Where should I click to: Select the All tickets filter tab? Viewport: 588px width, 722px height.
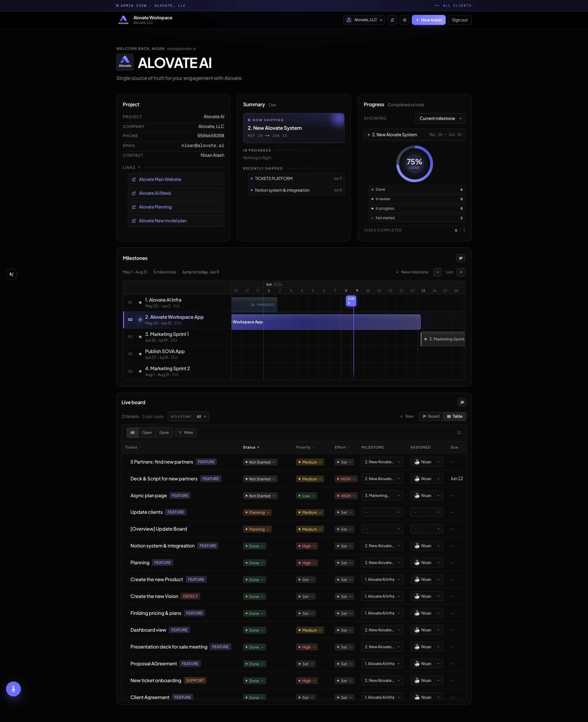click(132, 432)
